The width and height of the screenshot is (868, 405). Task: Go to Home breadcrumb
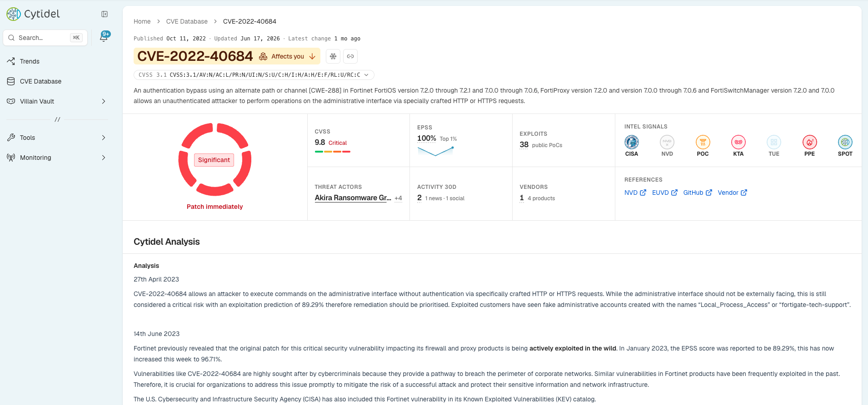point(142,21)
